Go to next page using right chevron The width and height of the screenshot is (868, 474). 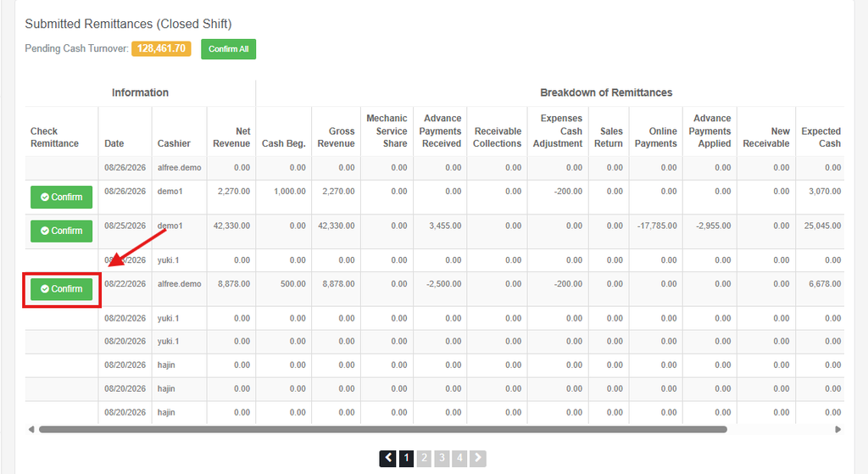tap(478, 458)
